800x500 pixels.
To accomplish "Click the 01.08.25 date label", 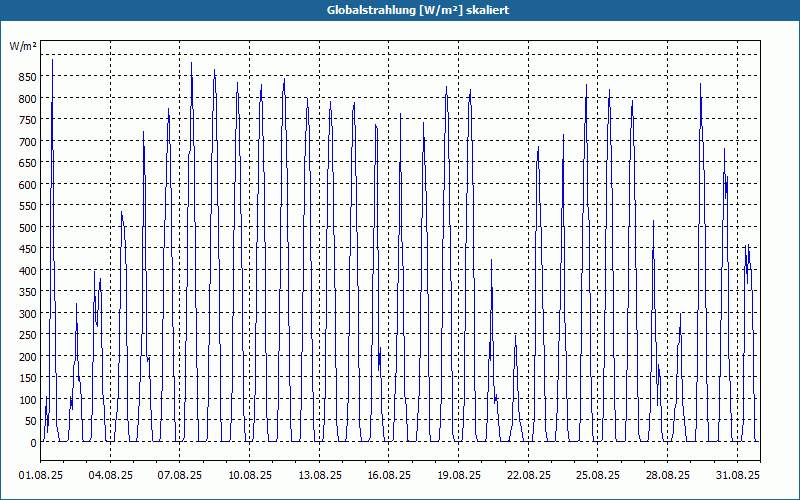I will [x=41, y=476].
